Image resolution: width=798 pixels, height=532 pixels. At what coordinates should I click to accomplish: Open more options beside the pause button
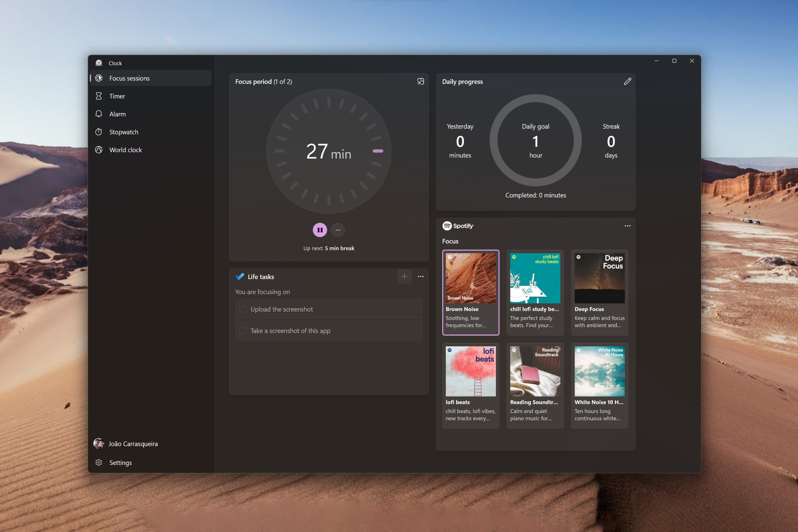[338, 230]
